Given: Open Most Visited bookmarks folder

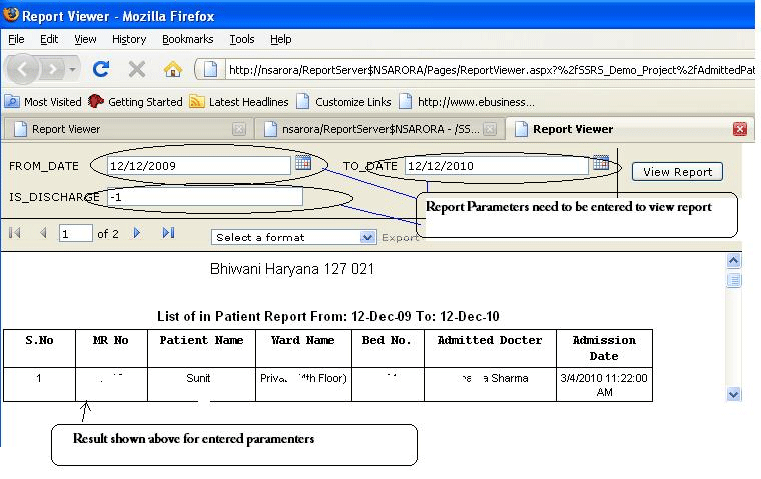Looking at the screenshot, I should pos(43,102).
